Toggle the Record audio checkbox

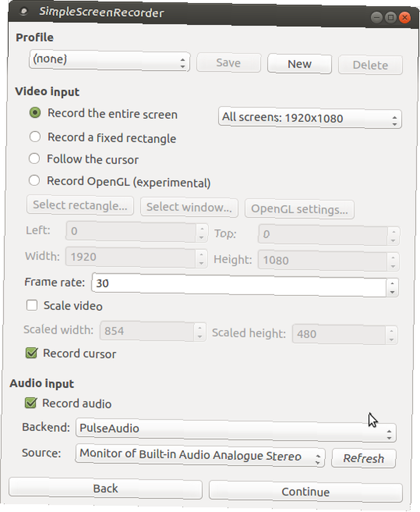[31, 402]
